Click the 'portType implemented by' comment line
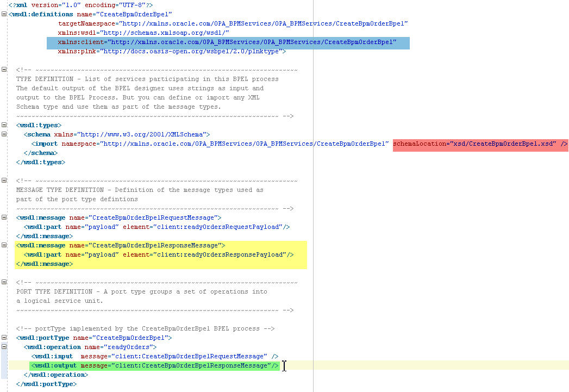The width and height of the screenshot is (569, 392). [145, 328]
